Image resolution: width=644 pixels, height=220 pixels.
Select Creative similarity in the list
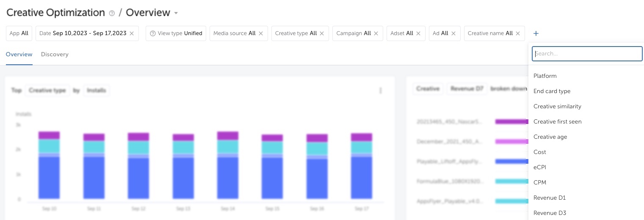(x=557, y=107)
